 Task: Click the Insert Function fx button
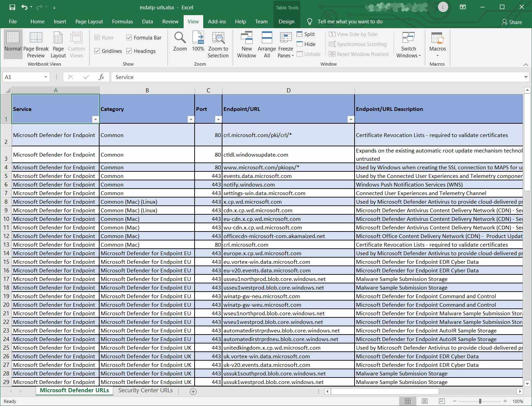click(101, 77)
